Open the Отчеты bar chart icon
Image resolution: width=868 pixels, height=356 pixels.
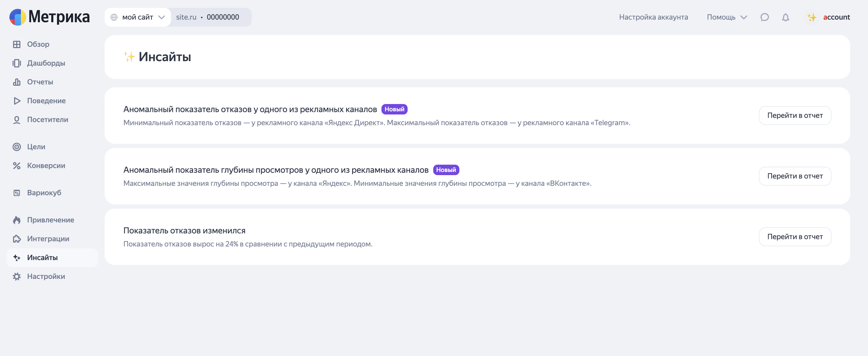coord(16,82)
